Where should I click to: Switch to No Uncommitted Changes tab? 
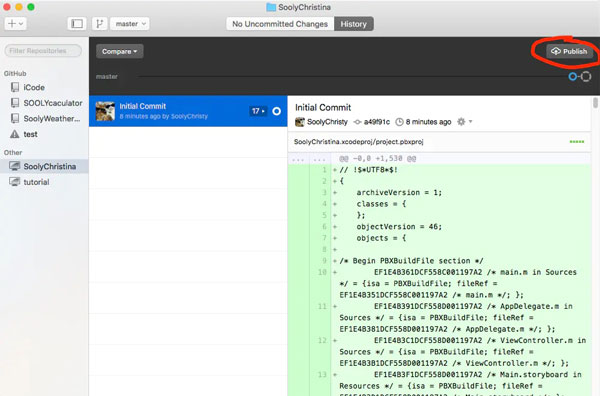(280, 24)
